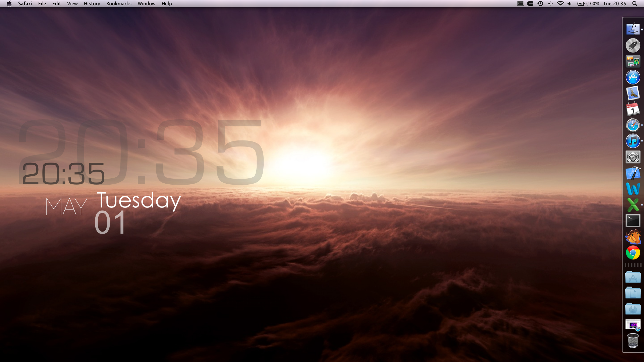Open the View menu
Viewport: 644px width, 362px height.
coord(72,4)
